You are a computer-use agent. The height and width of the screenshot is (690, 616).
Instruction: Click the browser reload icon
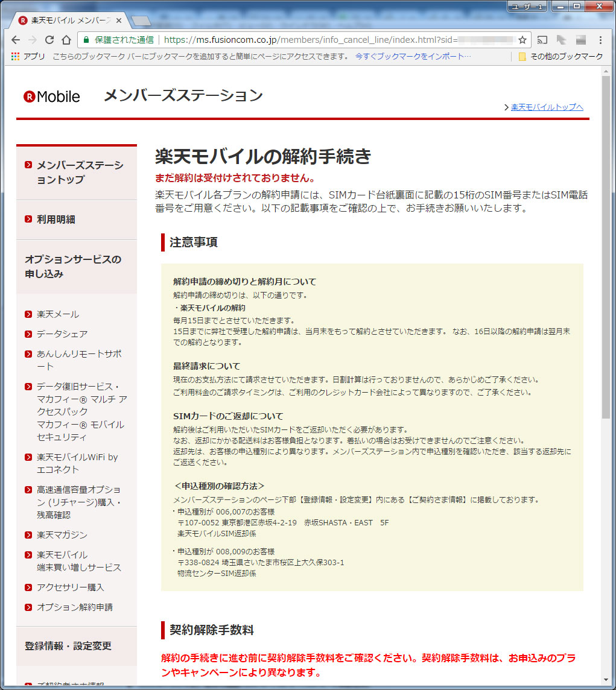pyautogui.click(x=49, y=40)
